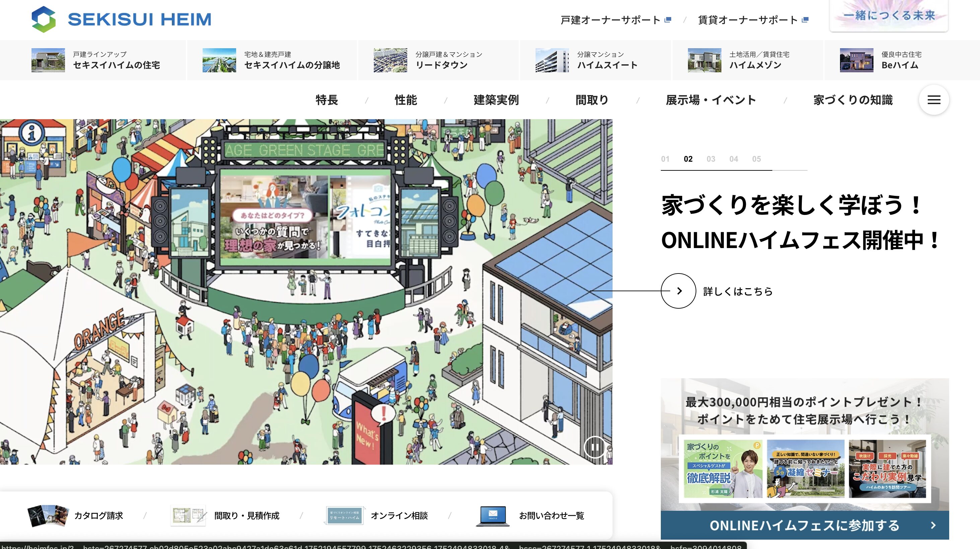Click the circular arrow next to 詳しくはこちら
Image resolution: width=980 pixels, height=549 pixels.
678,291
